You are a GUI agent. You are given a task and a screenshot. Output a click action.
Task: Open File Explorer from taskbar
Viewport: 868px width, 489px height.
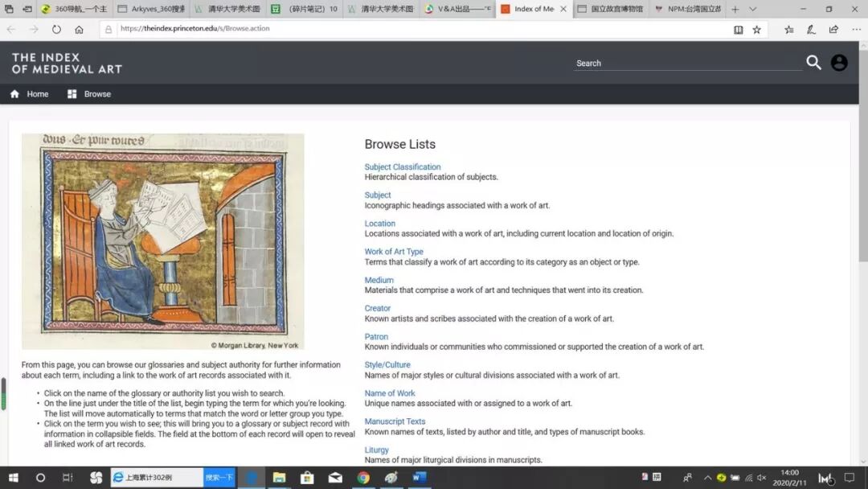[x=279, y=478]
